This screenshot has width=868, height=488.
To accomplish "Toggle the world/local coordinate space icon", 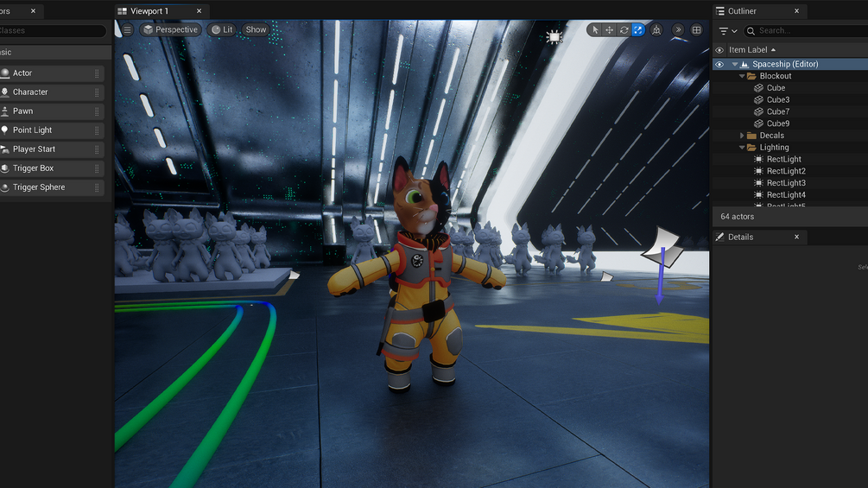I will [656, 30].
